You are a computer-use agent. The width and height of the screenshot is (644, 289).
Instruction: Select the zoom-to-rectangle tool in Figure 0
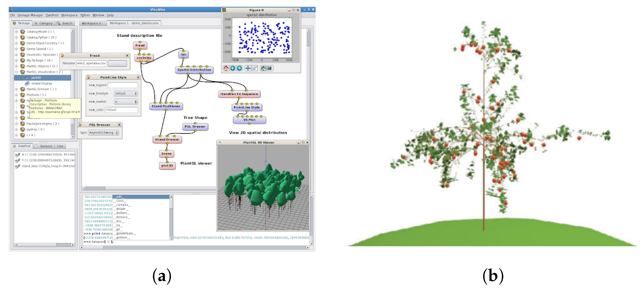pos(254,68)
